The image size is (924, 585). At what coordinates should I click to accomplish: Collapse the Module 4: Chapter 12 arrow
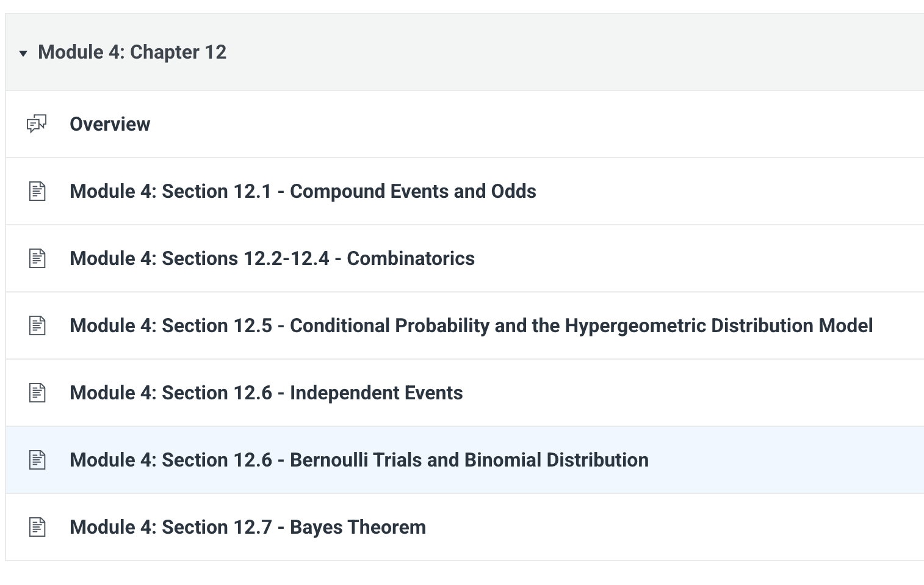tap(23, 54)
